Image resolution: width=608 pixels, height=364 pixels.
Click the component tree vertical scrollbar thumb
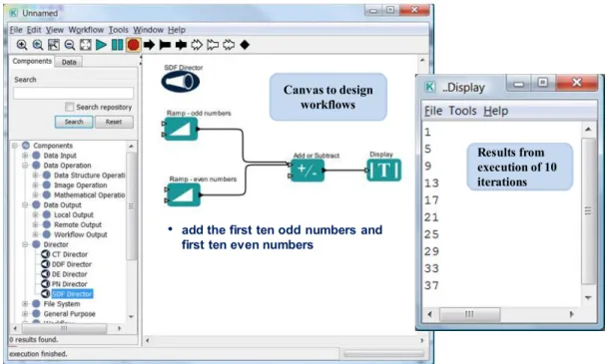click(x=131, y=206)
